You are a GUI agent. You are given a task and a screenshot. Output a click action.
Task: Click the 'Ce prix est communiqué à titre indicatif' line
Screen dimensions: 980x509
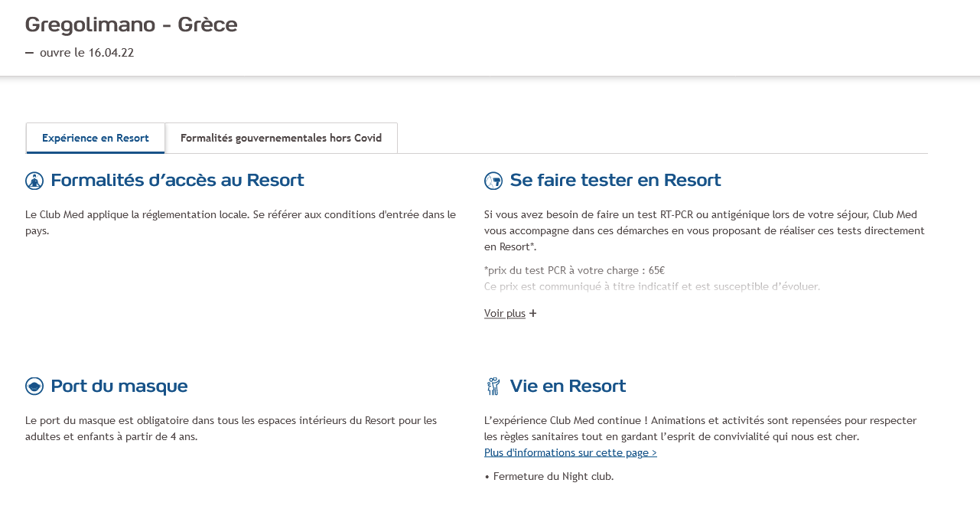[x=653, y=286]
